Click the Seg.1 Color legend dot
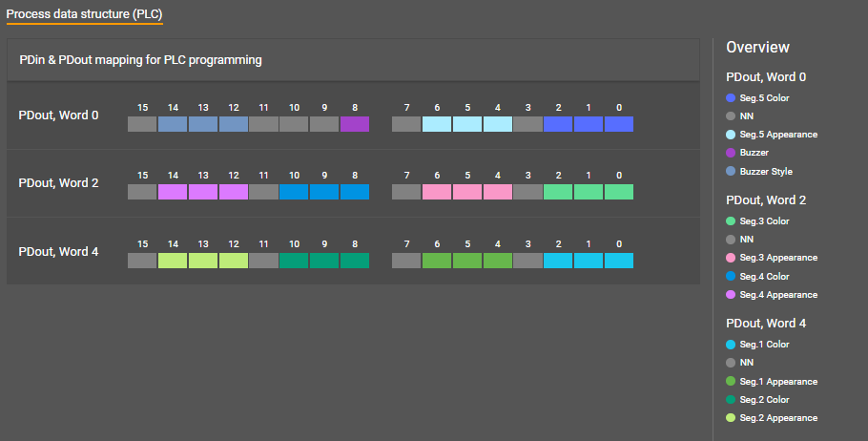Image resolution: width=868 pixels, height=441 pixels. [x=731, y=344]
